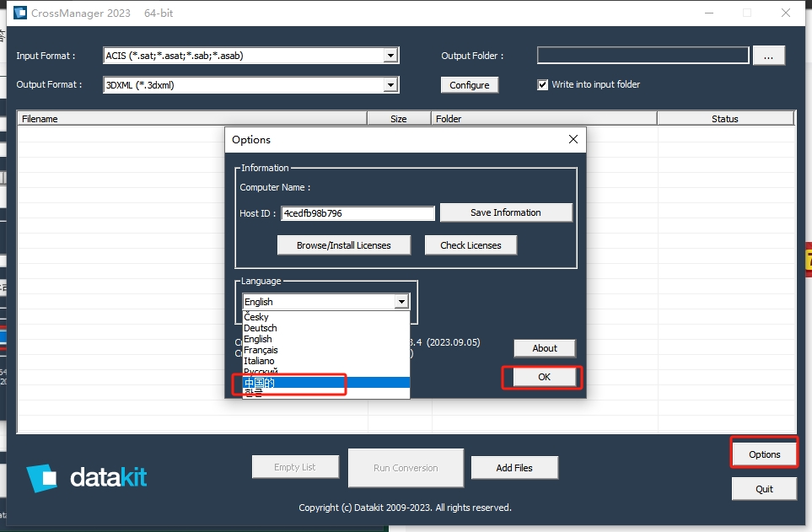Click Check Licenses button
Viewport: 812px width, 532px height.
tap(471, 245)
